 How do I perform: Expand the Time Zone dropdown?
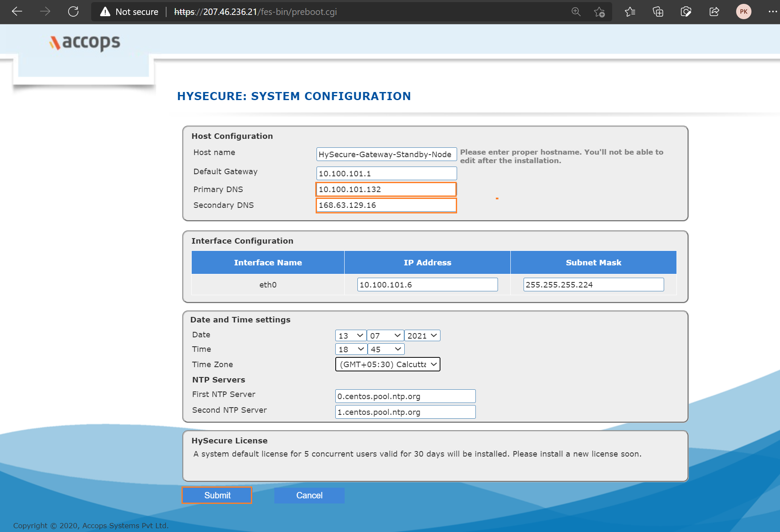pos(388,364)
